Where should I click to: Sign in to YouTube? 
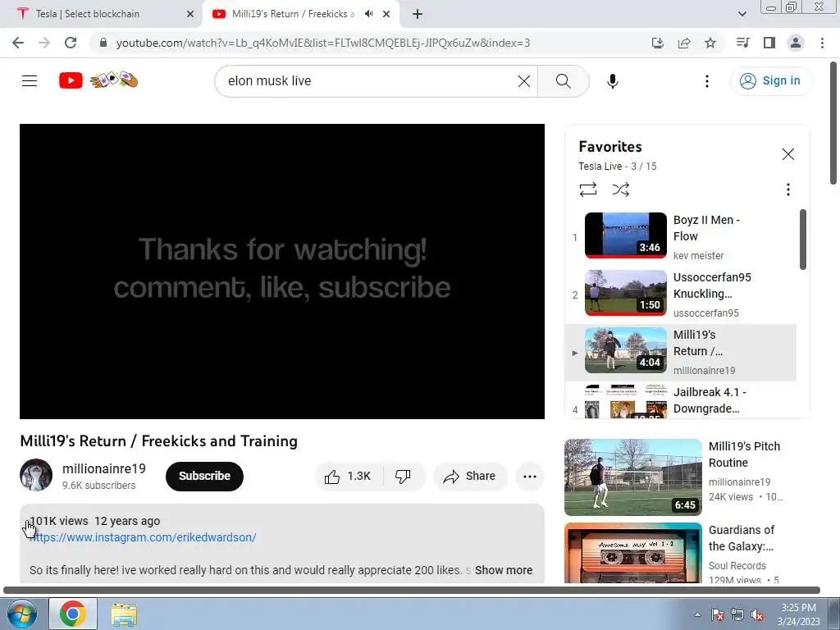pos(771,81)
